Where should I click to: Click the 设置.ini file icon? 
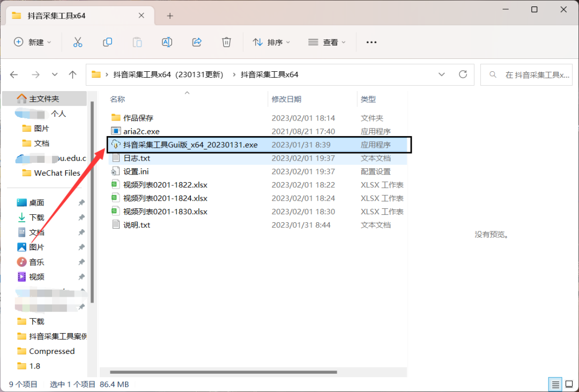pyautogui.click(x=116, y=171)
